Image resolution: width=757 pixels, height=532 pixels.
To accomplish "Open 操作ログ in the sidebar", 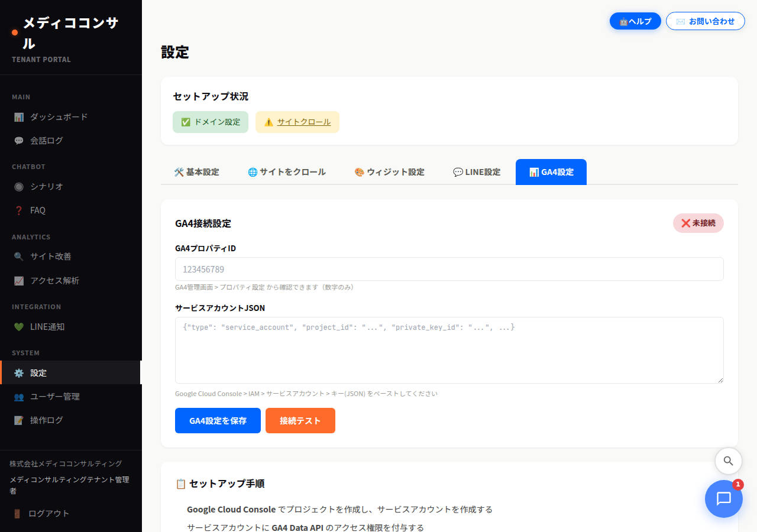I will [x=46, y=420].
